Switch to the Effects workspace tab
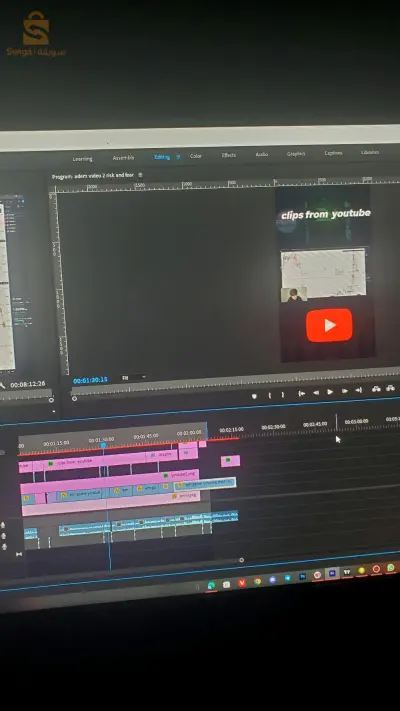This screenshot has height=711, width=400. pyautogui.click(x=229, y=155)
